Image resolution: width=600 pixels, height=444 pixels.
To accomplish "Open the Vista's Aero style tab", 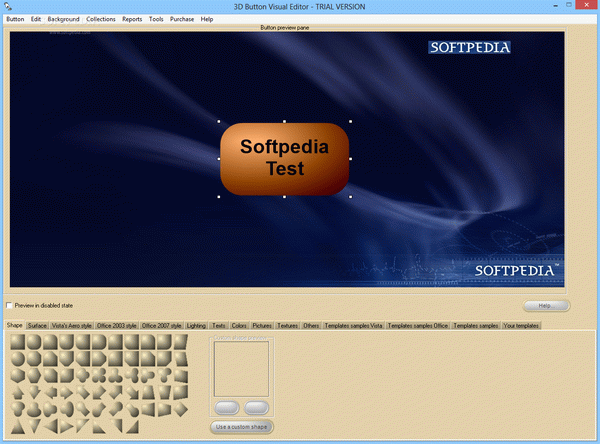I will point(72,326).
